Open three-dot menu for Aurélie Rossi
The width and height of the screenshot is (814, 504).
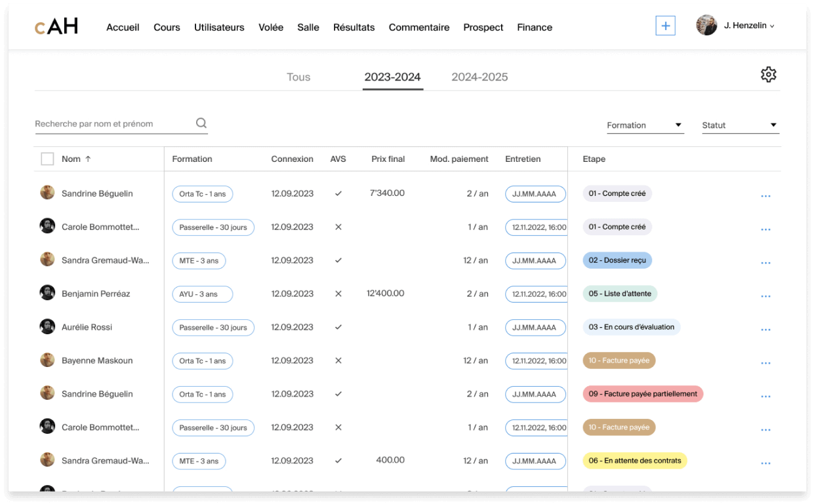click(765, 330)
